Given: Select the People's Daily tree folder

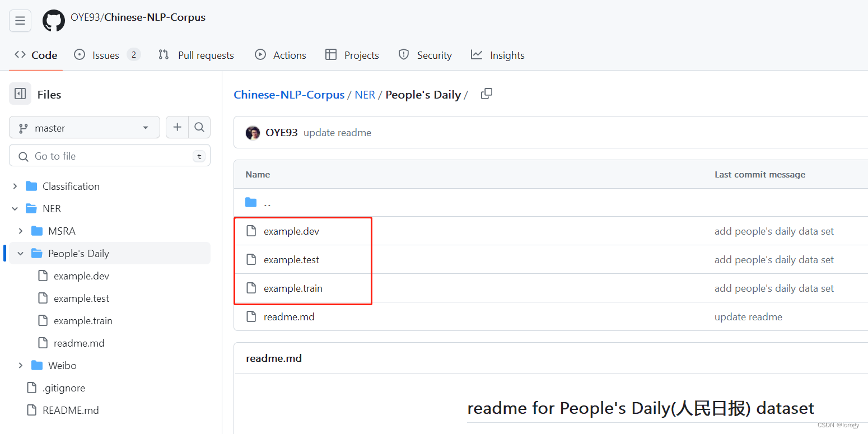Looking at the screenshot, I should click(x=110, y=253).
